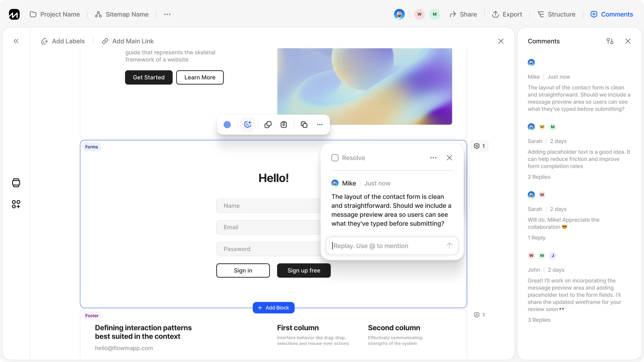Collapse sidebar with double chevron icon

pyautogui.click(x=16, y=41)
